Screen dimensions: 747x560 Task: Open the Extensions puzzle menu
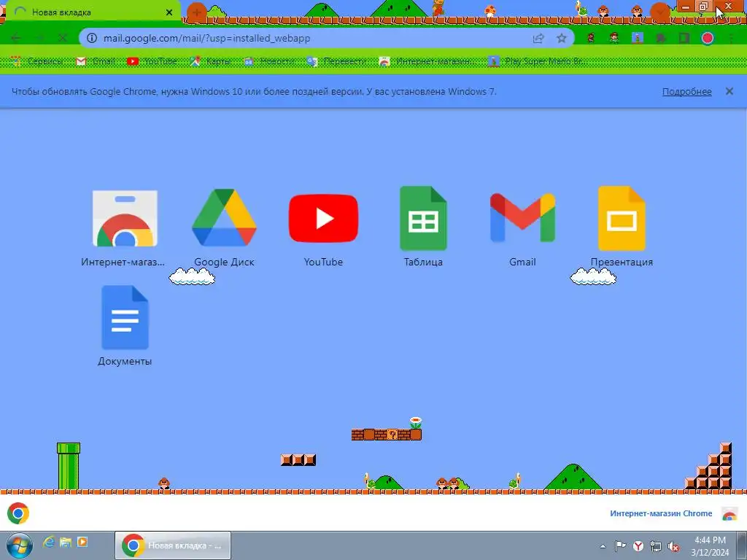pos(661,38)
